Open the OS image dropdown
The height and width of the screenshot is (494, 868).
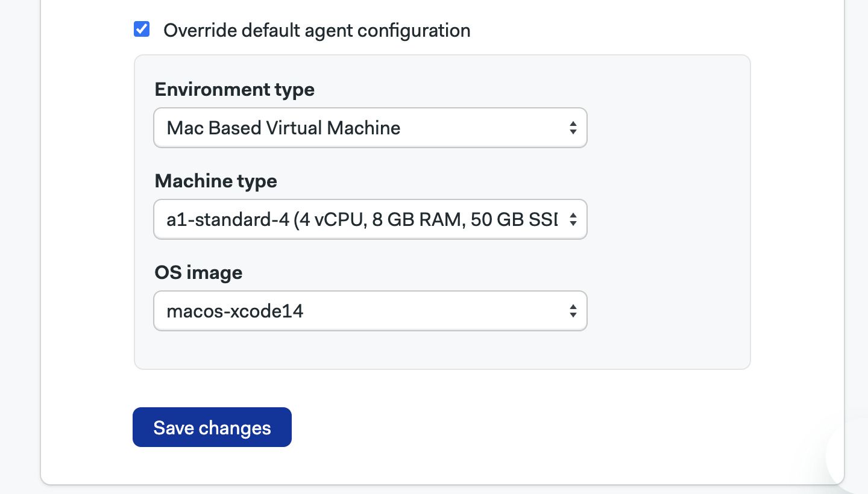click(370, 311)
